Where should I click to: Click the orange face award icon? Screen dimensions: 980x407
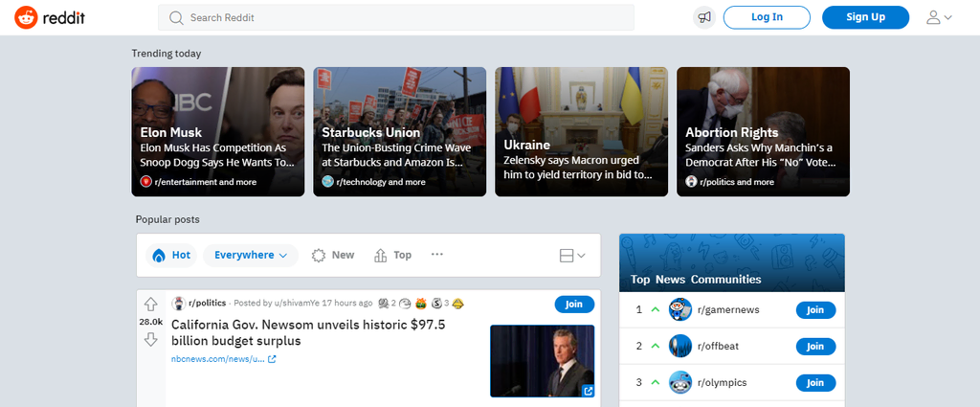(421, 304)
